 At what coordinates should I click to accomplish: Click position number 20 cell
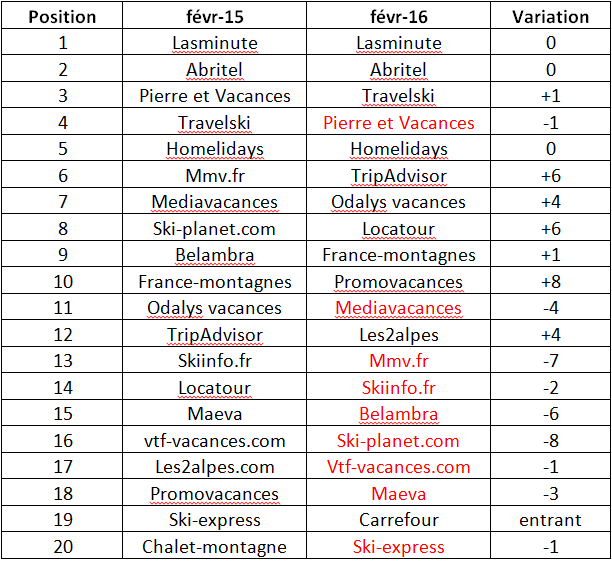pyautogui.click(x=62, y=546)
